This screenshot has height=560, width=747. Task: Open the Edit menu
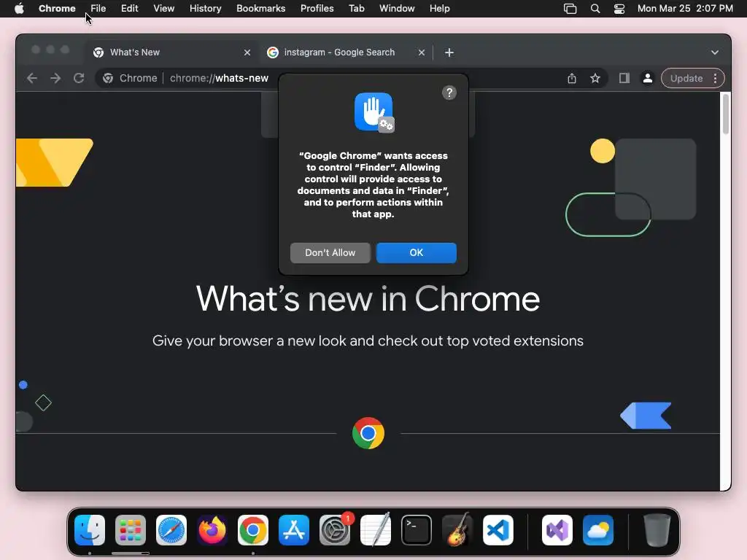click(129, 9)
